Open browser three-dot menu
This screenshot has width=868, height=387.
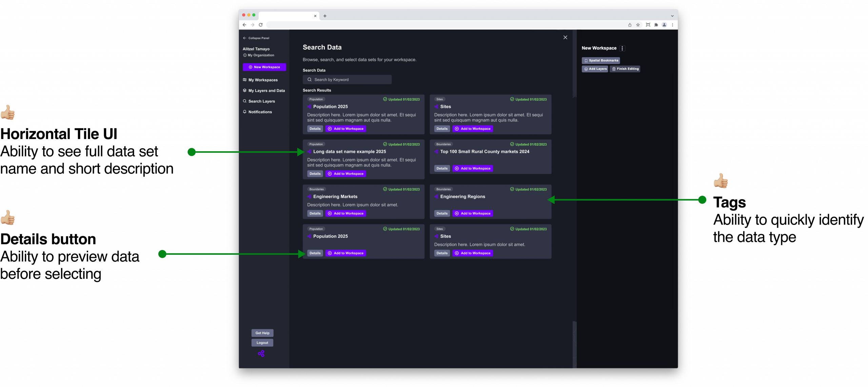(x=672, y=25)
